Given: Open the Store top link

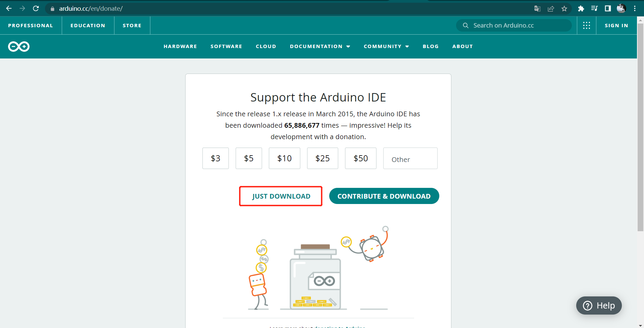Looking at the screenshot, I should (132, 26).
